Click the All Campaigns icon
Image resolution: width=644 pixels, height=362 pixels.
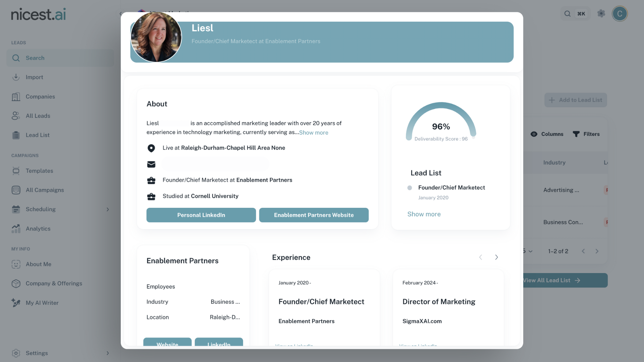click(16, 190)
